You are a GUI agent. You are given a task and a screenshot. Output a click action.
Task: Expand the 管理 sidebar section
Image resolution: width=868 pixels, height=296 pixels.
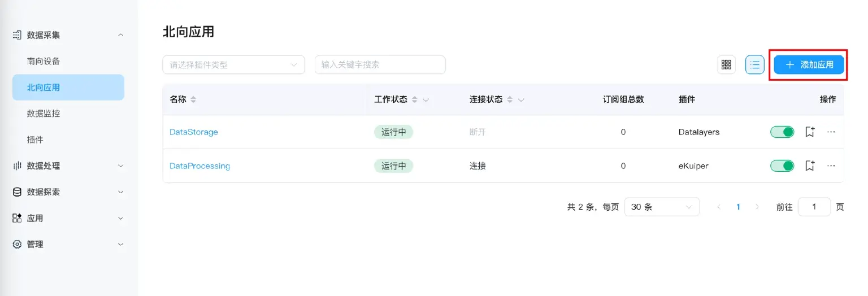pyautogui.click(x=68, y=245)
